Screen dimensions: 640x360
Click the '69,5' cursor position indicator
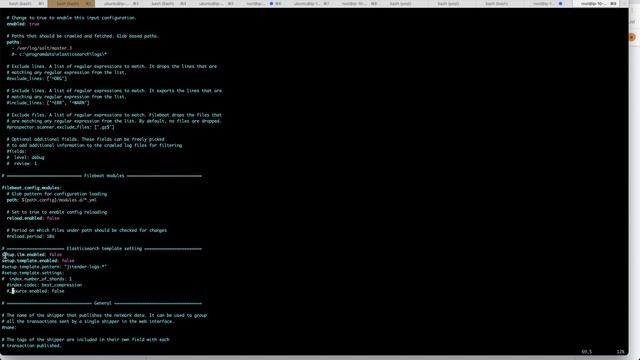(x=587, y=351)
